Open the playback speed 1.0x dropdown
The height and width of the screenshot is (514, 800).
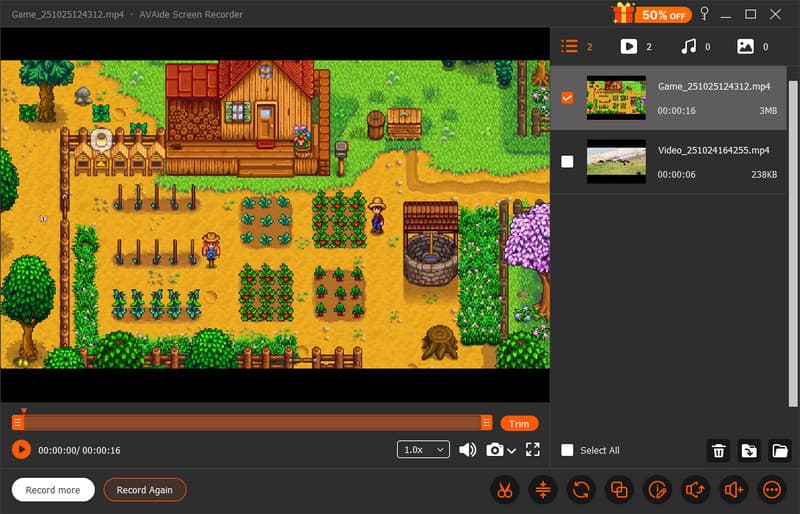click(x=423, y=450)
